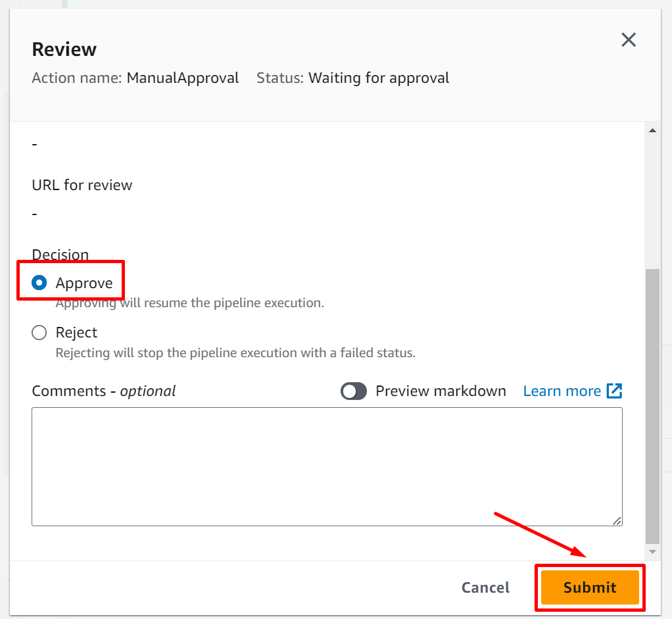Click the 'Waiting for approval' status text
Screen dimensions: 672x619
379,78
